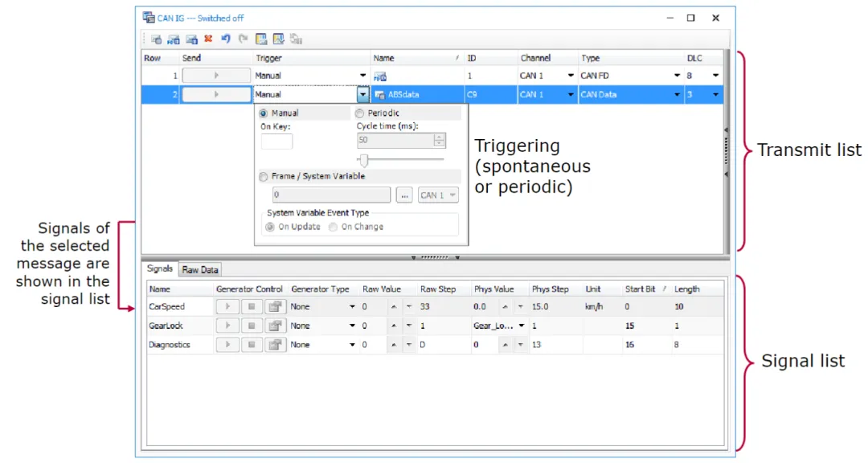Select the Manual trigger radio button

click(x=264, y=113)
